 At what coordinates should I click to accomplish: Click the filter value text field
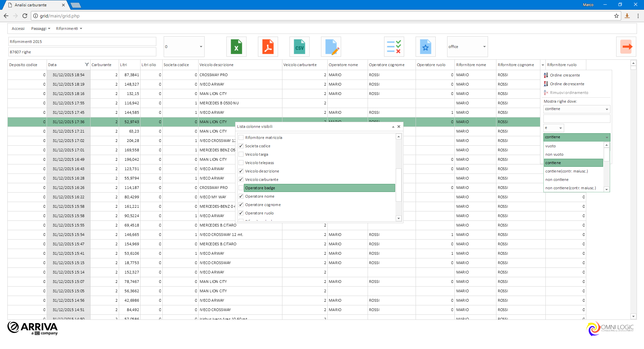coord(577,118)
